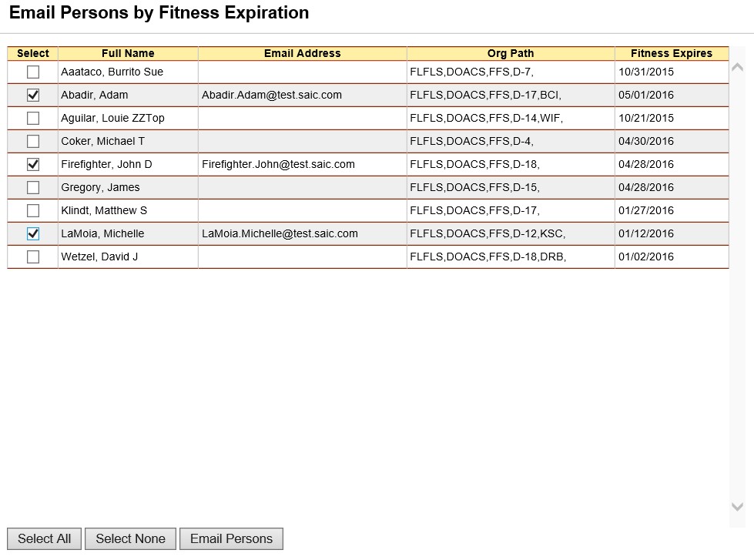
Task: Click the Org Path column header
Action: [x=511, y=53]
